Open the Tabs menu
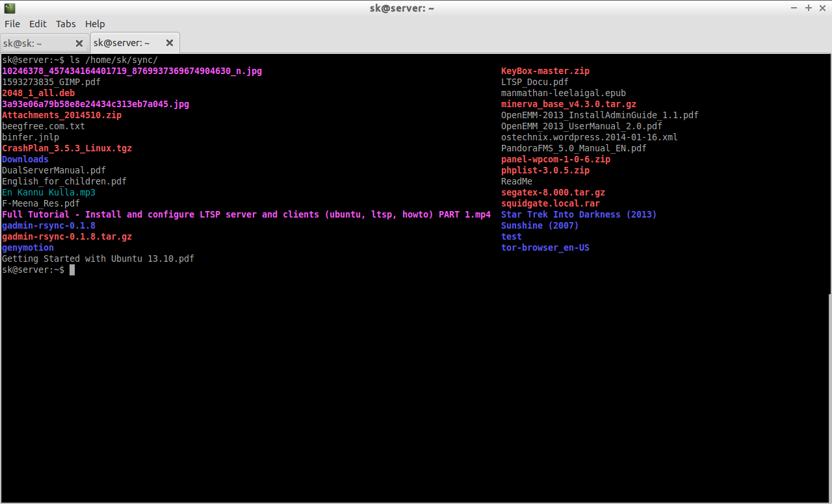 66,23
